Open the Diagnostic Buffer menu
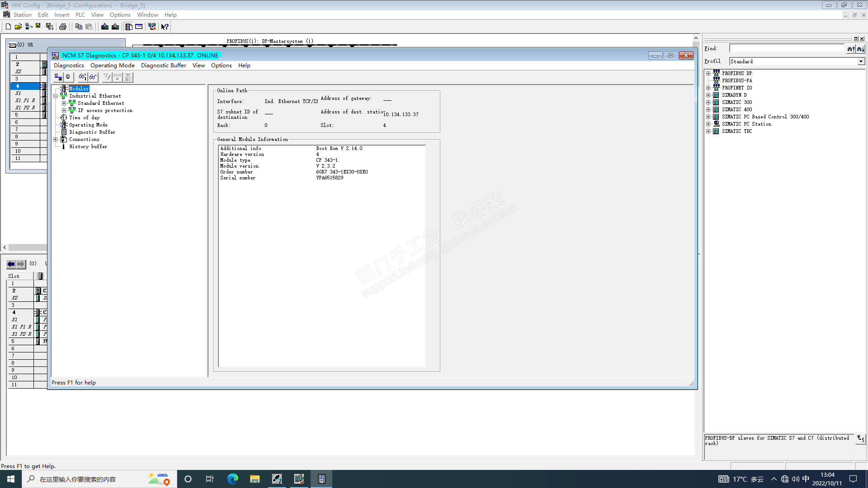Screen dimensions: 868x488 [x=163, y=66]
